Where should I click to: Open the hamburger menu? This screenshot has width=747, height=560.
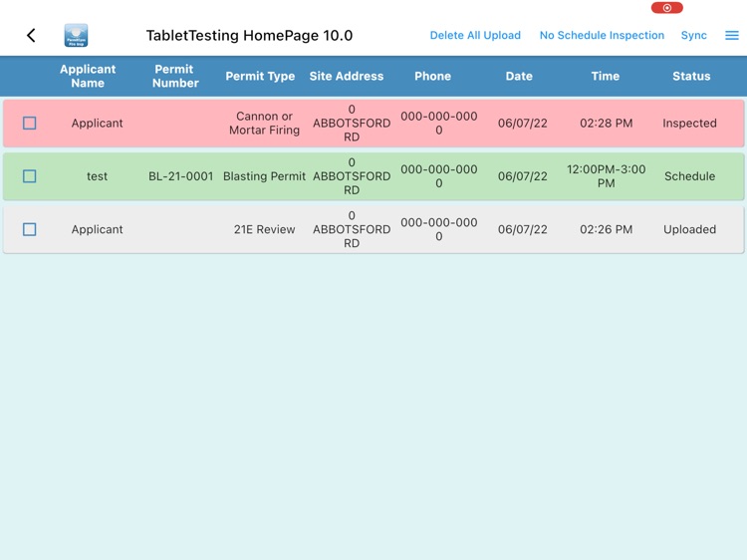coord(732,35)
